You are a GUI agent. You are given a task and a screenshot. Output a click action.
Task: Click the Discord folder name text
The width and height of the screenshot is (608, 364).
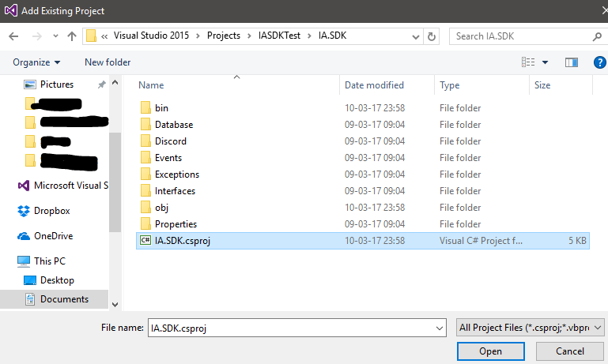(171, 141)
